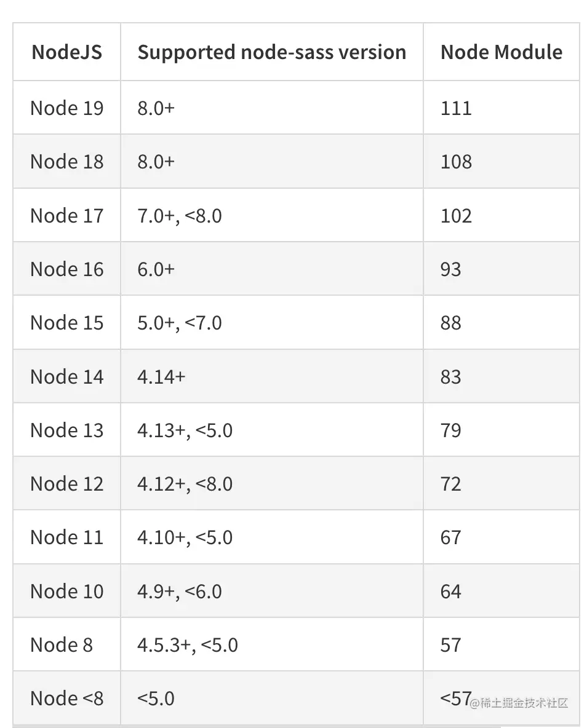Click the 6.0+ version cell
This screenshot has width=587, height=728.
[x=156, y=269]
